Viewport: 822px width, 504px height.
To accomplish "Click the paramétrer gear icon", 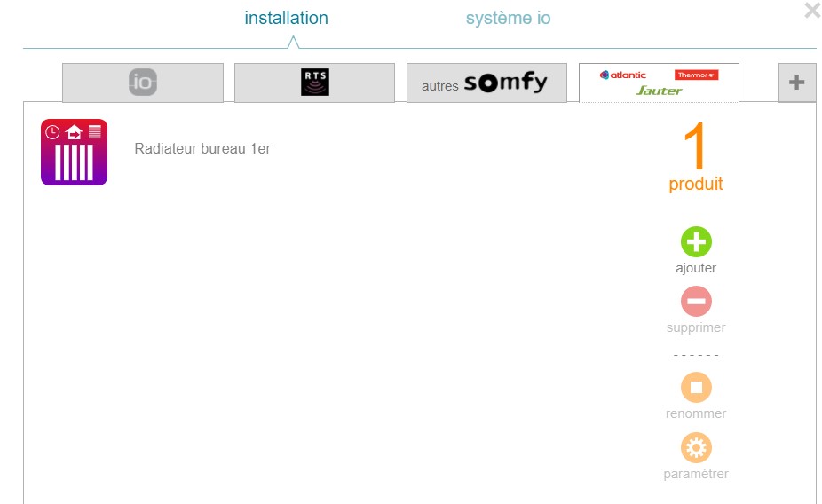I will pos(696,447).
